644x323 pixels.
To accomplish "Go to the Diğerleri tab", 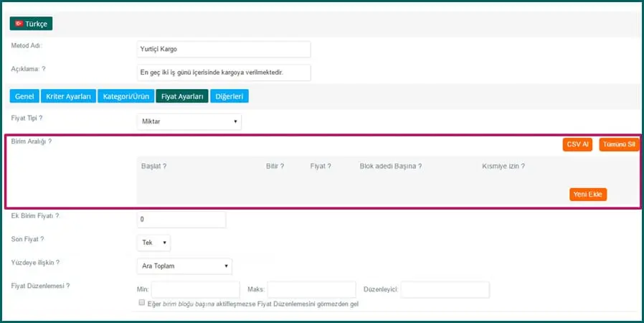I will pyautogui.click(x=230, y=96).
